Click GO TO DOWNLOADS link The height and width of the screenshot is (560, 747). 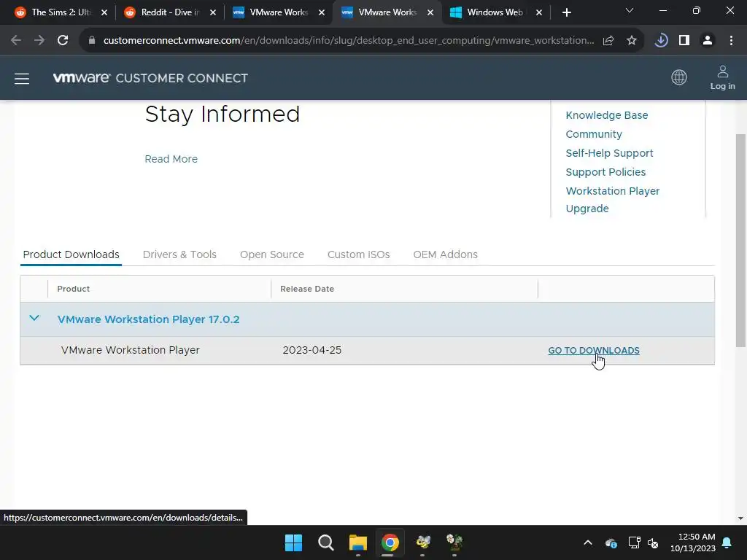594,351
